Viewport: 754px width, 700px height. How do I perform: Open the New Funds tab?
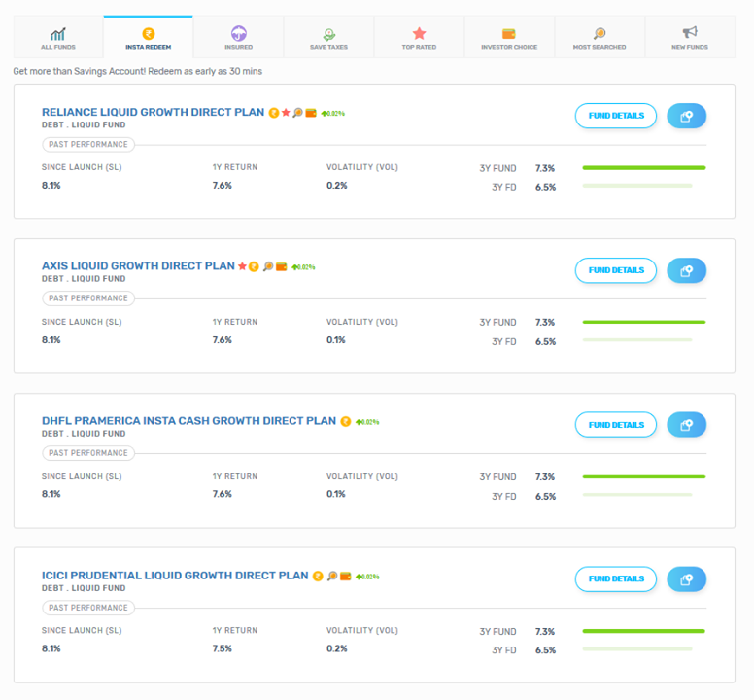tap(690, 37)
